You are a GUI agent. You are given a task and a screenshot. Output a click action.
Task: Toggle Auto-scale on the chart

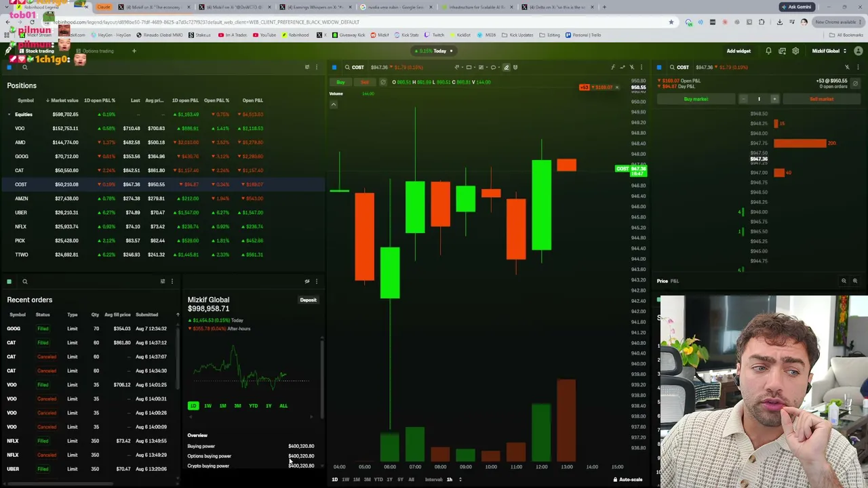tap(627, 480)
